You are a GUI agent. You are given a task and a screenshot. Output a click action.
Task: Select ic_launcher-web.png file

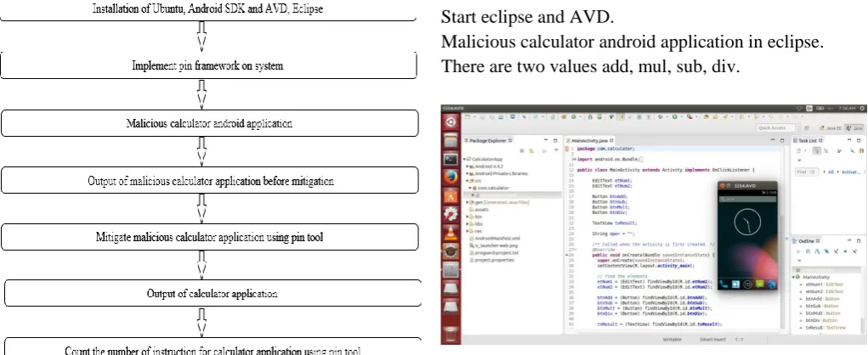[493, 245]
